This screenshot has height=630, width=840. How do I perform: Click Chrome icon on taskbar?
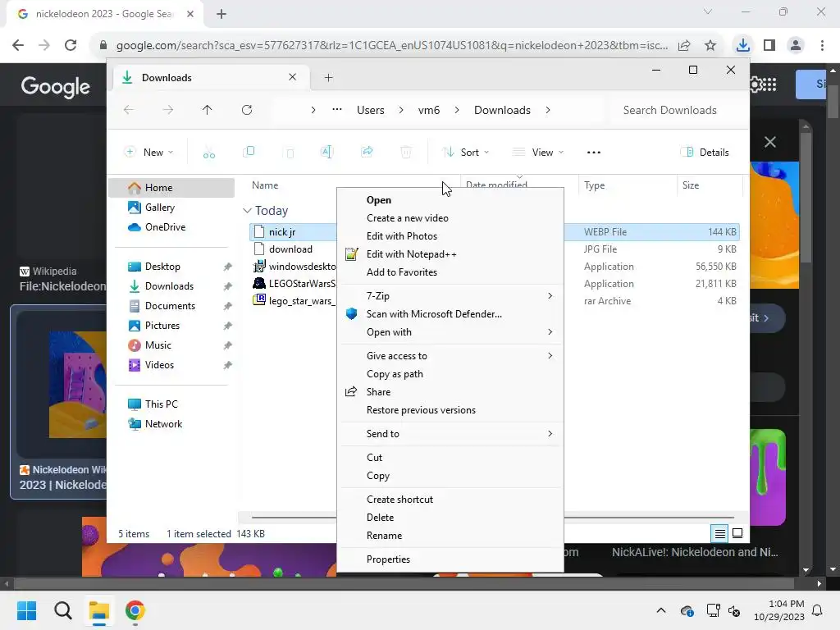[x=135, y=610]
